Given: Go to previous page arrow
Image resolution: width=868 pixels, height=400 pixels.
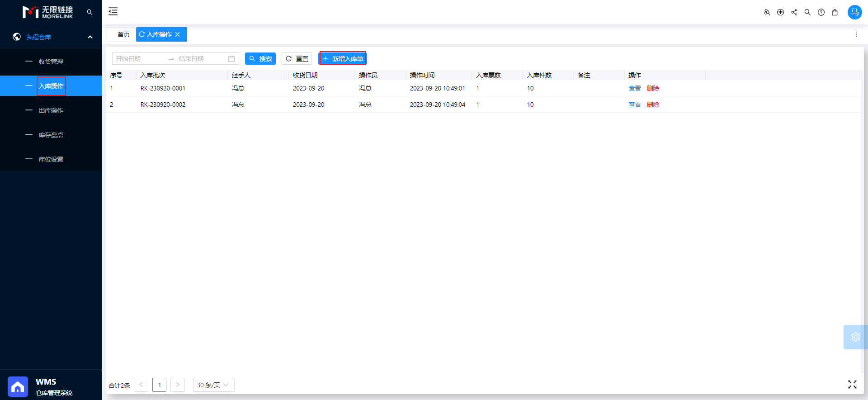Looking at the screenshot, I should pyautogui.click(x=141, y=385).
